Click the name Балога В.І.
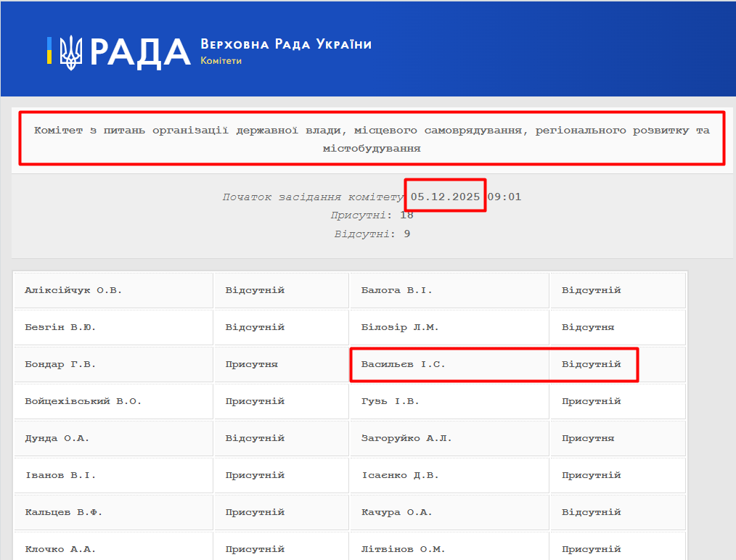The width and height of the screenshot is (736, 560). pyautogui.click(x=396, y=290)
